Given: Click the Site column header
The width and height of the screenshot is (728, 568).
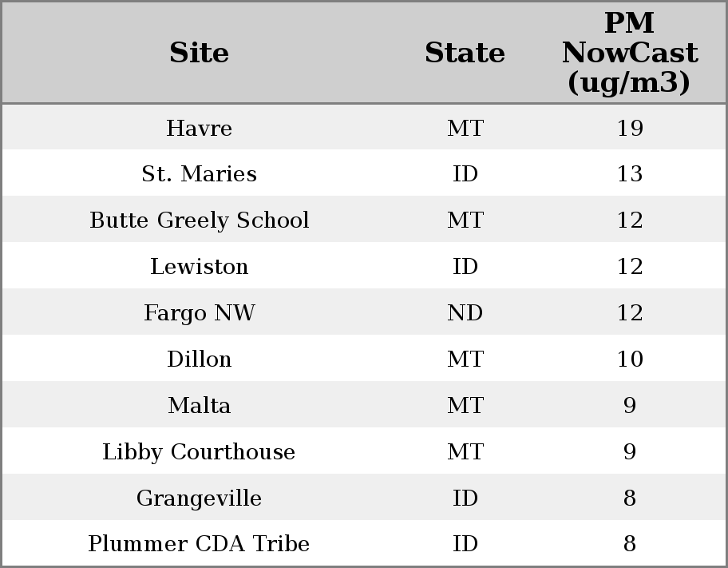Looking at the screenshot, I should [x=200, y=53].
